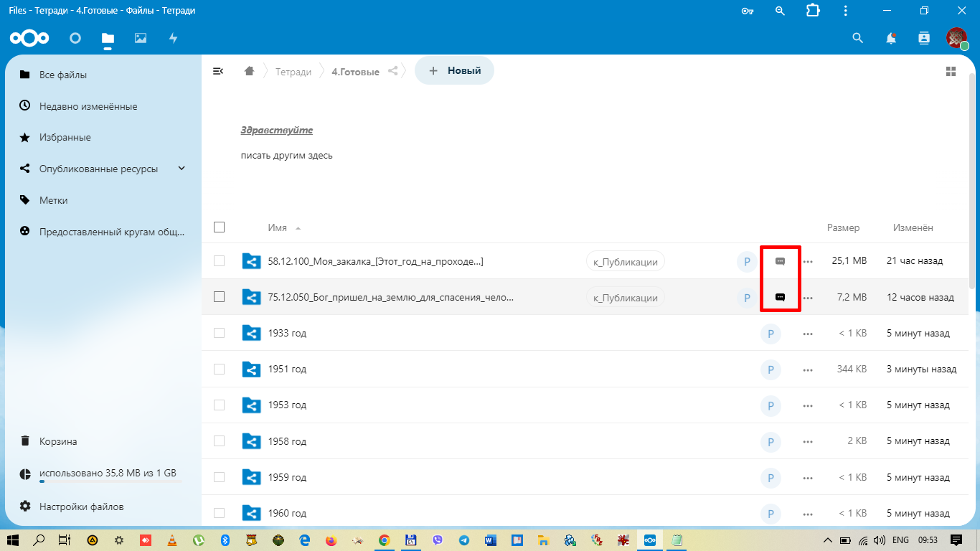Select checkbox for 1933 год folder
980x551 pixels.
coord(220,333)
